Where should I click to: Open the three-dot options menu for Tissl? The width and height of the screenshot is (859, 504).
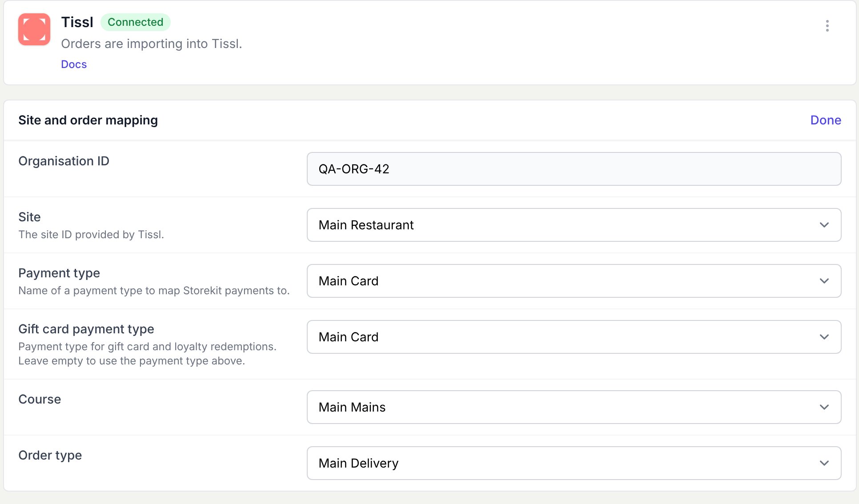coord(827,26)
